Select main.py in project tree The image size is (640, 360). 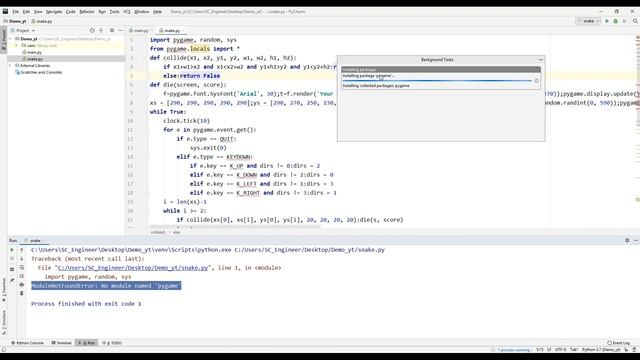pyautogui.click(x=34, y=52)
